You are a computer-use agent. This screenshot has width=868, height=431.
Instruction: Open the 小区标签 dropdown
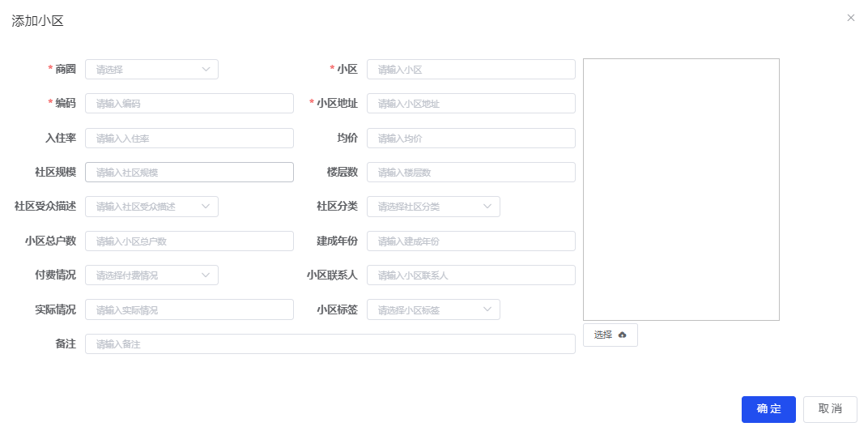[x=433, y=309]
